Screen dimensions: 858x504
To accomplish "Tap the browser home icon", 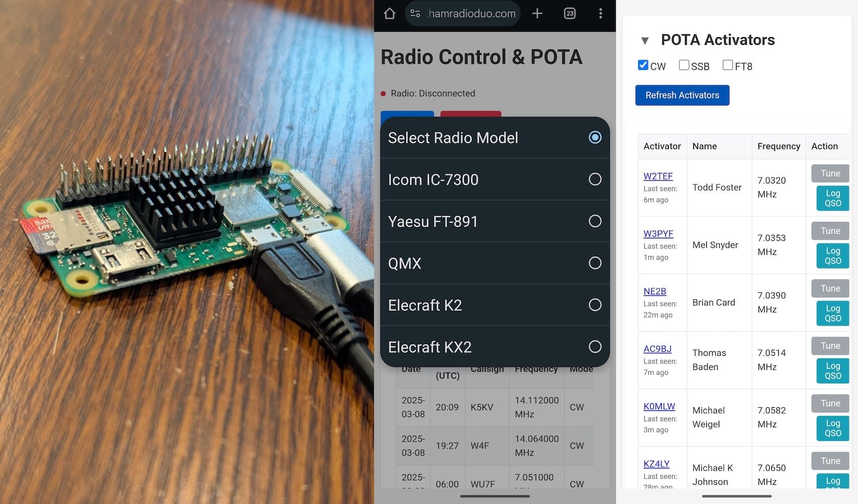I will [389, 14].
